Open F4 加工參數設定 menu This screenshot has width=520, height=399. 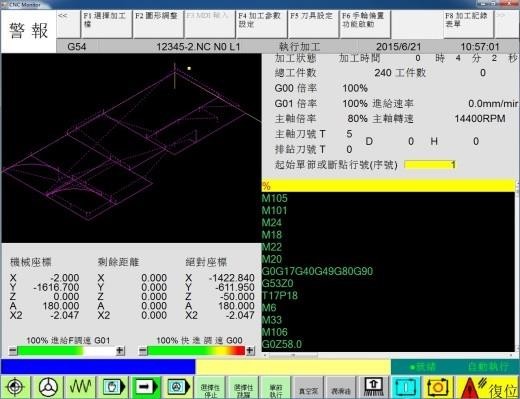coord(262,24)
